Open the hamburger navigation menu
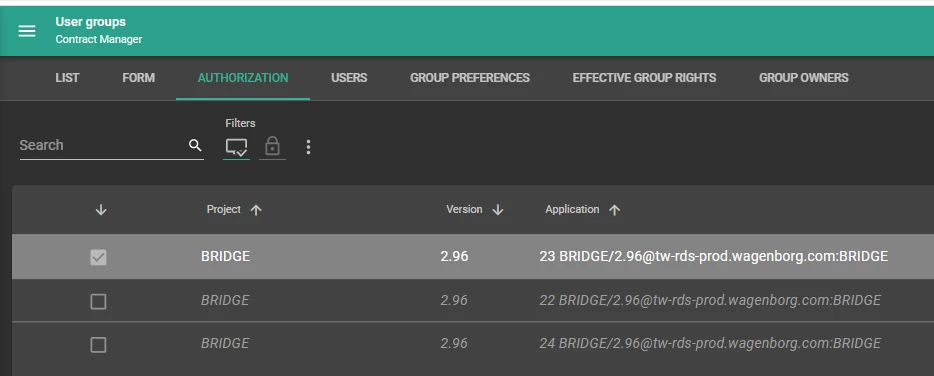 tap(27, 31)
